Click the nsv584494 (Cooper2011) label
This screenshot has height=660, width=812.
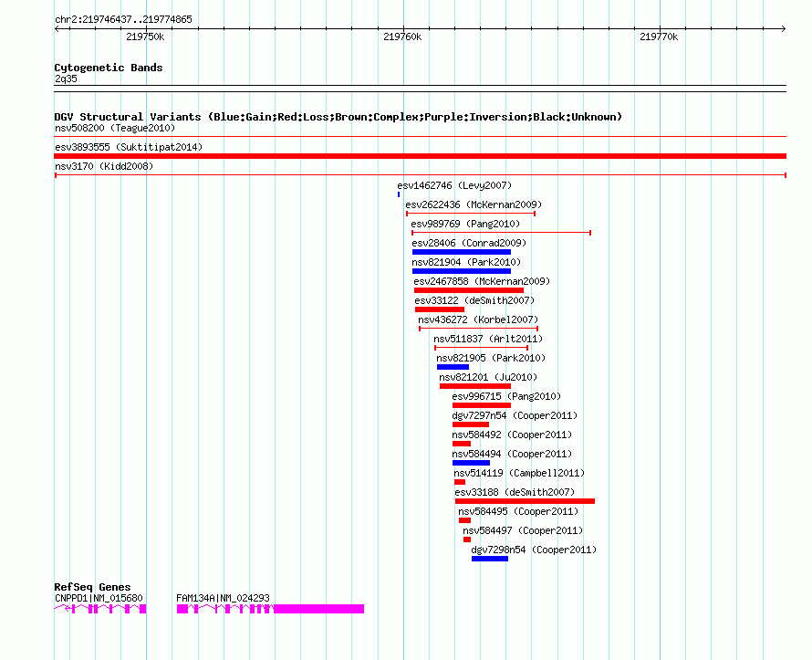tap(512, 454)
